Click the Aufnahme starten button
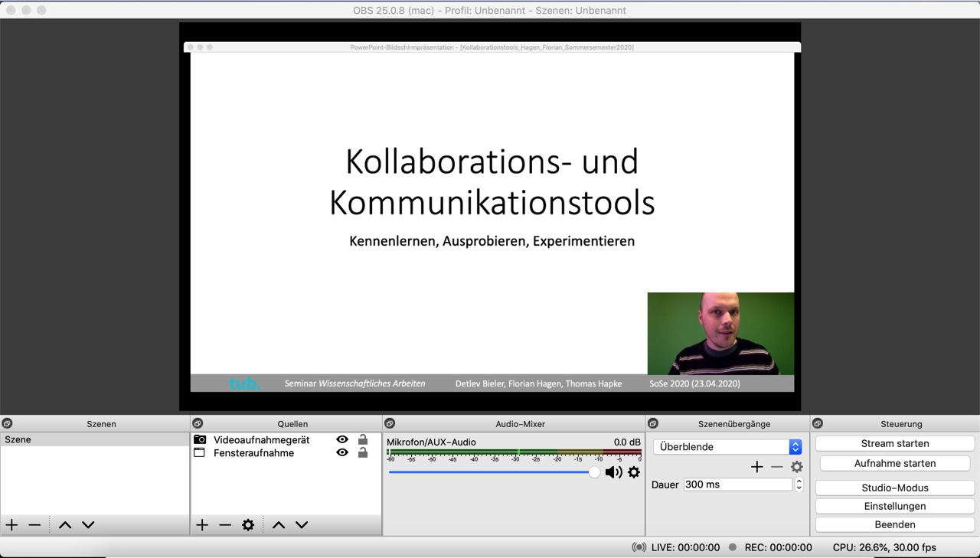Screen dimensions: 980x558 point(894,463)
